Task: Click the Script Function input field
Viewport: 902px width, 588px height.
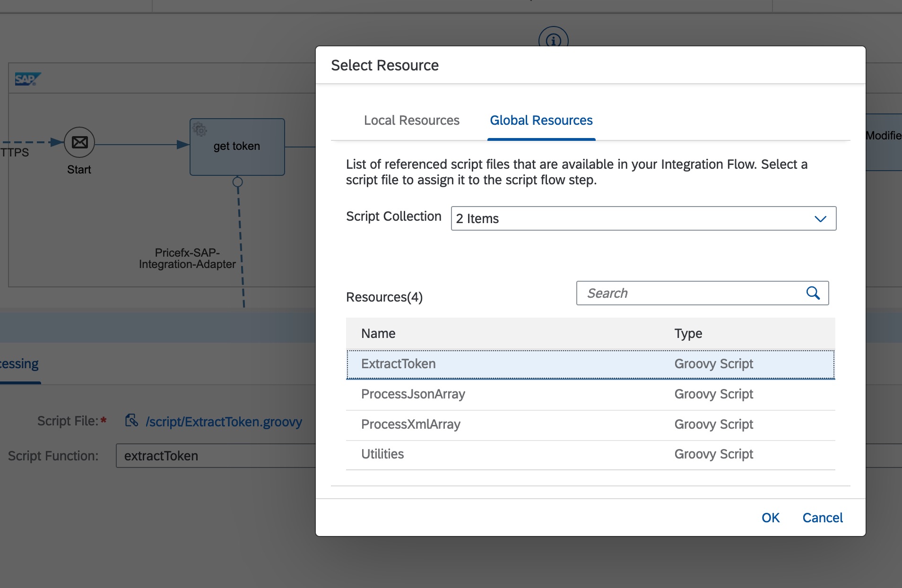Action: click(x=215, y=456)
